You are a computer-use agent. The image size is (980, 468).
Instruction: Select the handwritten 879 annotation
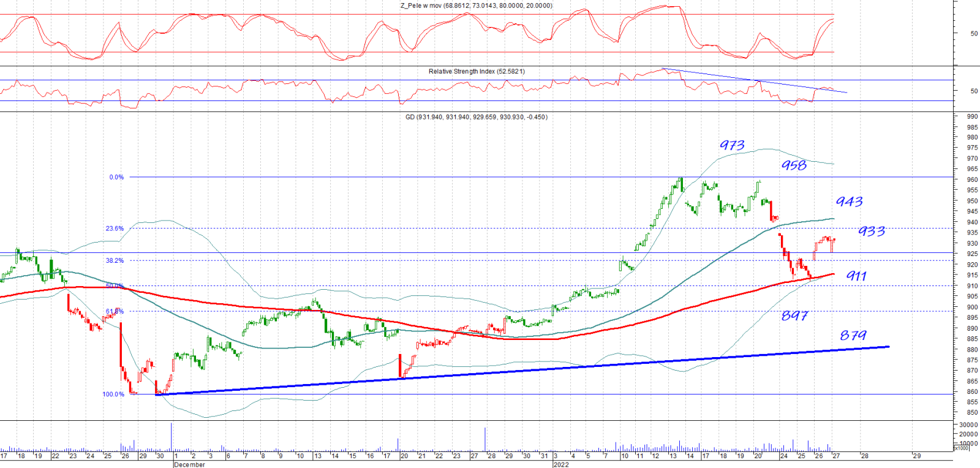[x=853, y=335]
